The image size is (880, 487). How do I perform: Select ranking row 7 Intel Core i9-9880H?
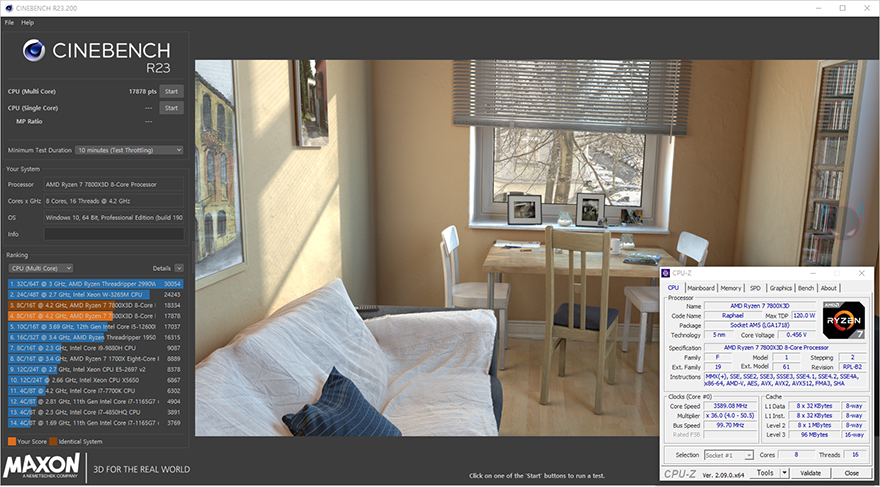(95, 348)
